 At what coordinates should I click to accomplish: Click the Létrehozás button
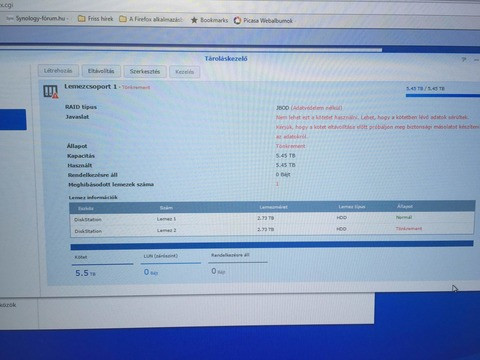58,71
